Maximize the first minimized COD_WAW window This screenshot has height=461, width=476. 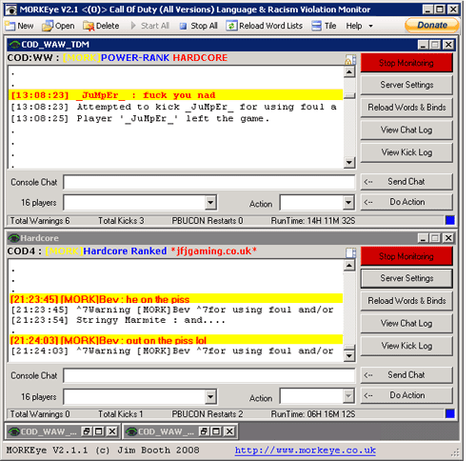(x=99, y=431)
